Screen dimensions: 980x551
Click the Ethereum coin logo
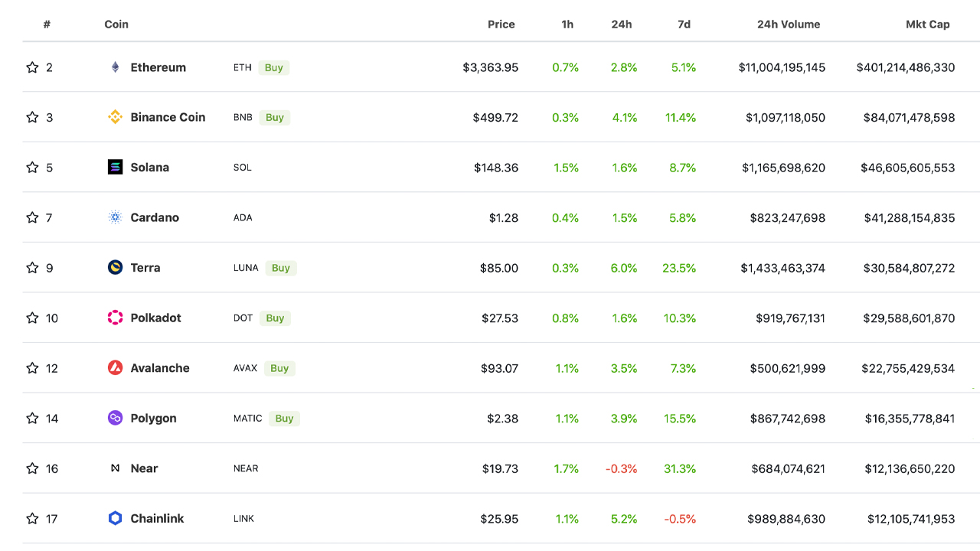(116, 67)
